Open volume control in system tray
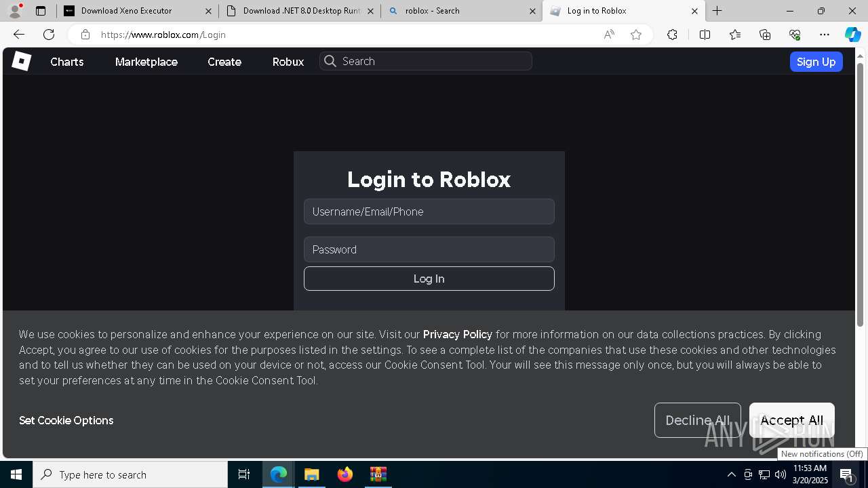This screenshot has height=488, width=868. (780, 474)
